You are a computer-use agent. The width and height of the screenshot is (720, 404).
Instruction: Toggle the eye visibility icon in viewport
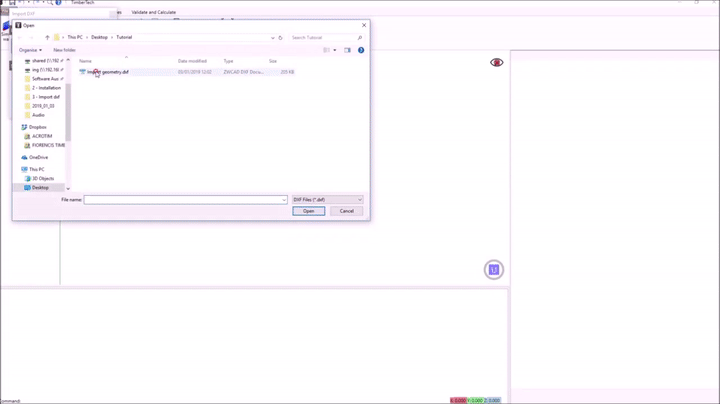(496, 63)
